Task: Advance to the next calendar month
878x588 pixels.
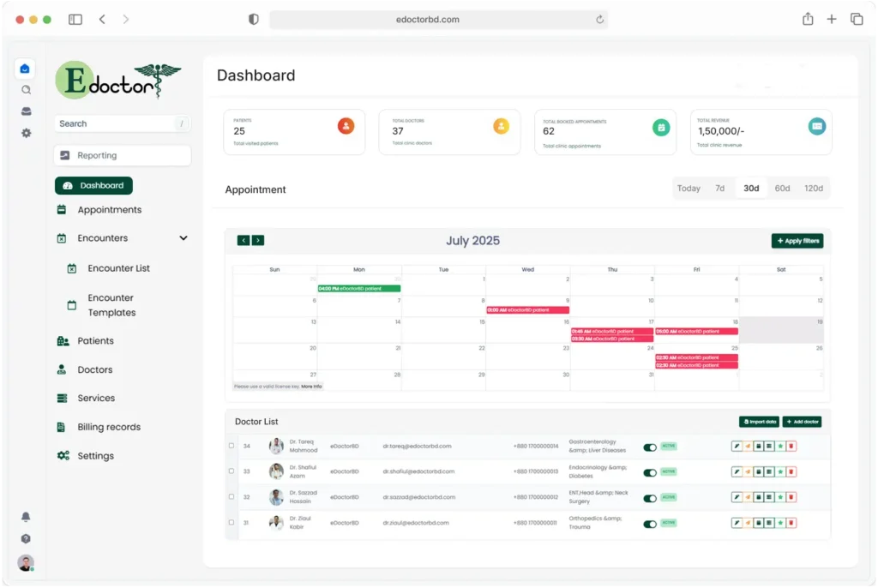Action: (258, 241)
